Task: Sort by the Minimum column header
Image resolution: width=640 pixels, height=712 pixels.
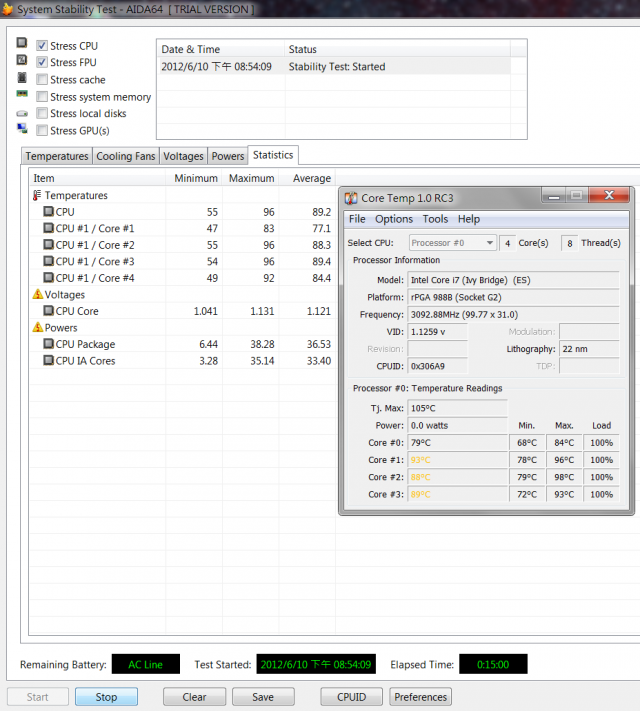Action: [x=194, y=178]
